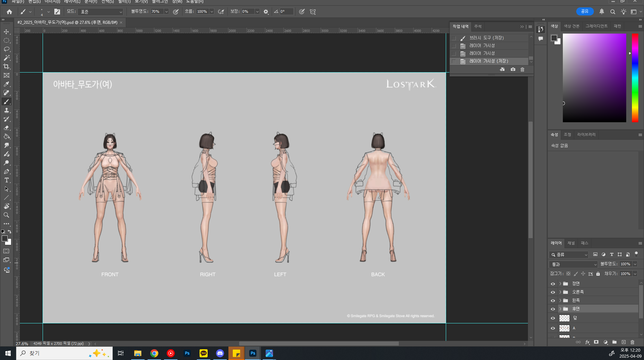The height and width of the screenshot is (360, 644).
Task: Switch to the 그레이디언트 tab
Action: click(x=596, y=26)
